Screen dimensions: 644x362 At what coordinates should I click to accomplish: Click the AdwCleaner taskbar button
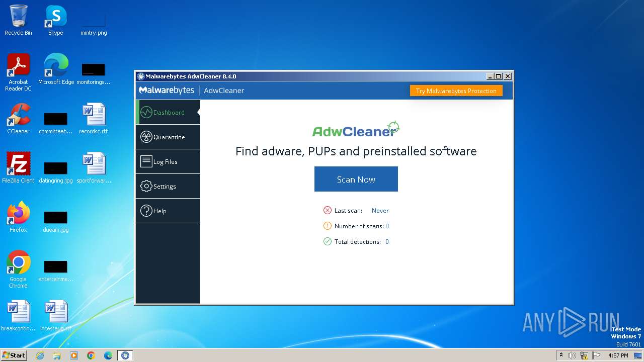[x=125, y=355]
